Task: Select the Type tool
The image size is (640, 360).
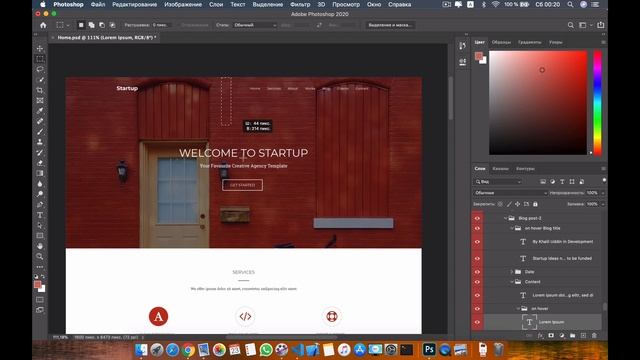Action: point(40,215)
